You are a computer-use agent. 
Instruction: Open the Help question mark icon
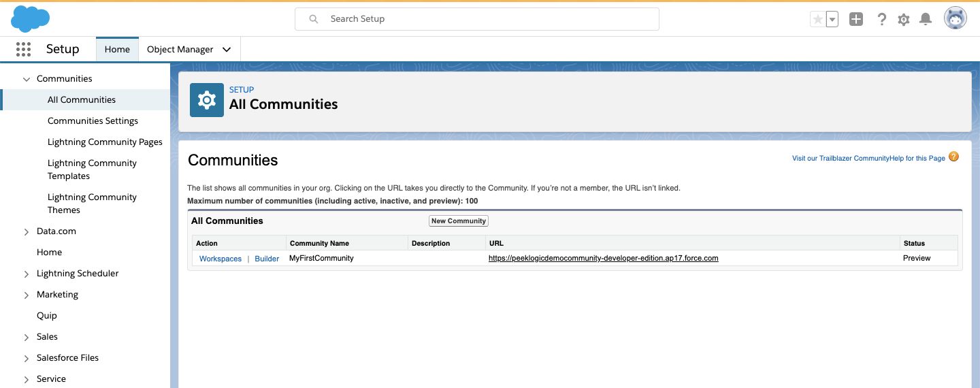pos(882,20)
